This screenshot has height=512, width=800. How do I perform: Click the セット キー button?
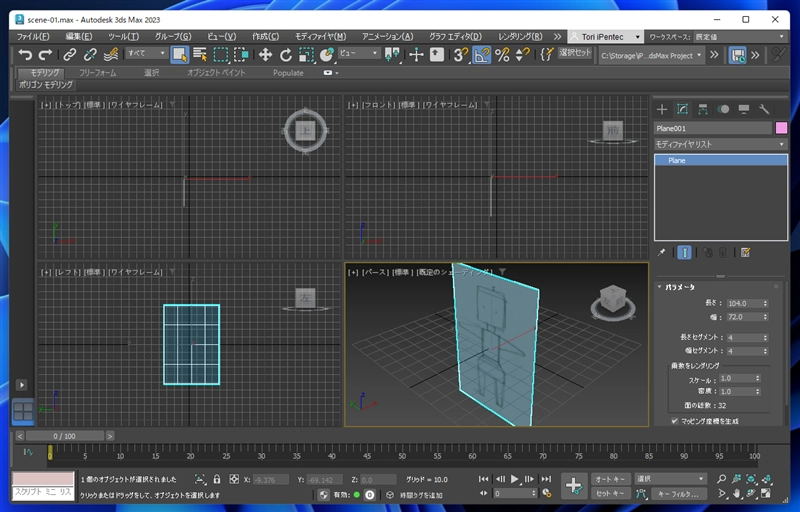(610, 493)
